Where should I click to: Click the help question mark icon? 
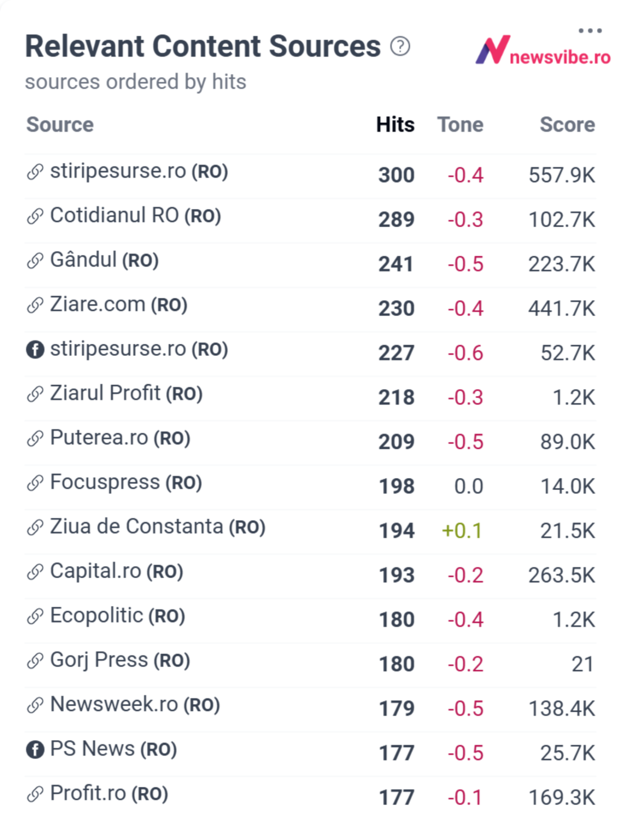(x=400, y=46)
